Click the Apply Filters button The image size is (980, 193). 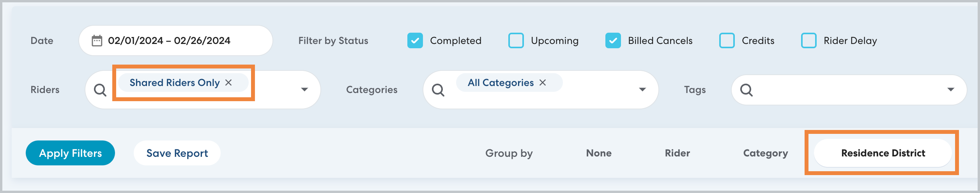[71, 153]
